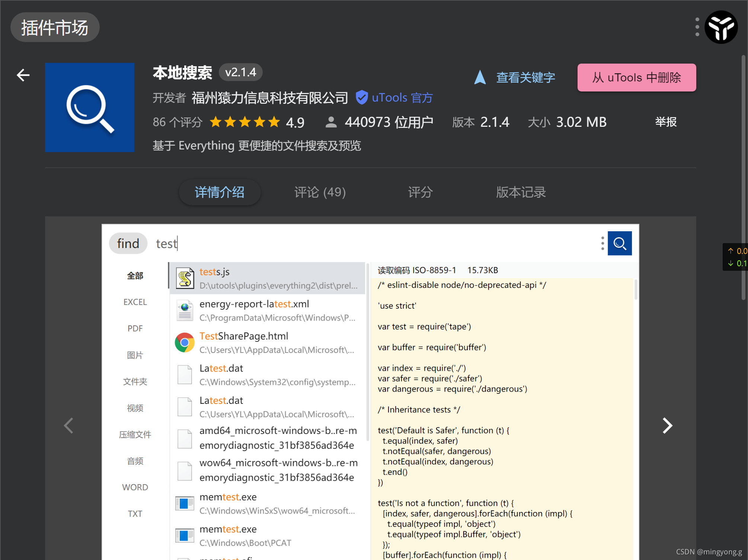Click the uTools logo in top right

click(721, 27)
